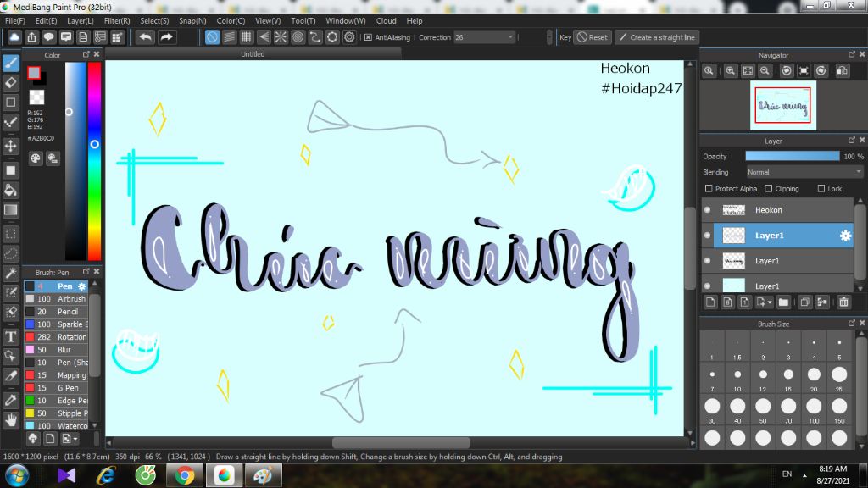The width and height of the screenshot is (868, 488).
Task: Open Chrome from the taskbar
Action: 185,475
